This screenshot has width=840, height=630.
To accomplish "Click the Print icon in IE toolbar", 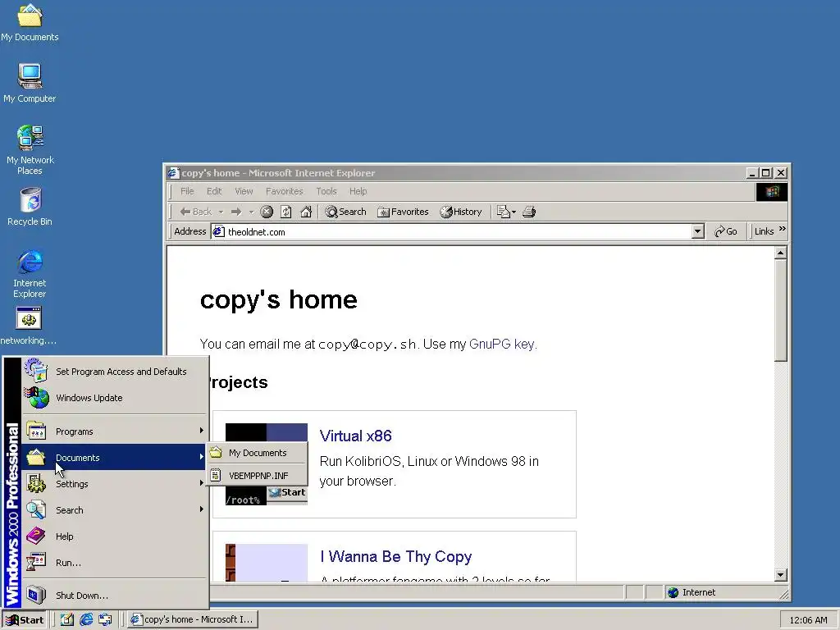I will tap(529, 212).
